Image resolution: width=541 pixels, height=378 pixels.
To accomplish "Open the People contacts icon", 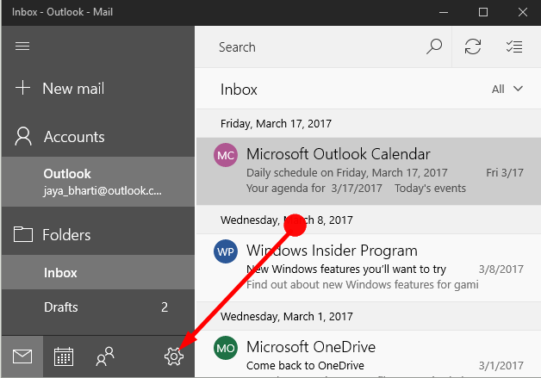I will click(x=105, y=356).
